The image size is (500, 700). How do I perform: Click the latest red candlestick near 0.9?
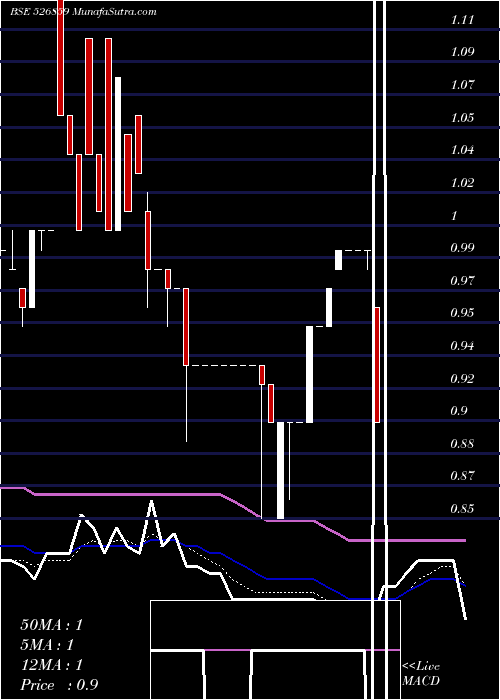(x=377, y=365)
